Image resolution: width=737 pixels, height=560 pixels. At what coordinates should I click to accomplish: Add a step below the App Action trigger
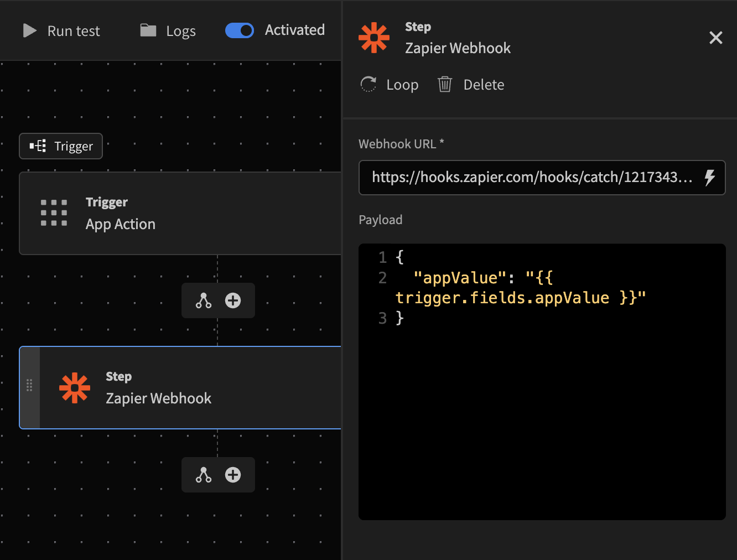(233, 300)
